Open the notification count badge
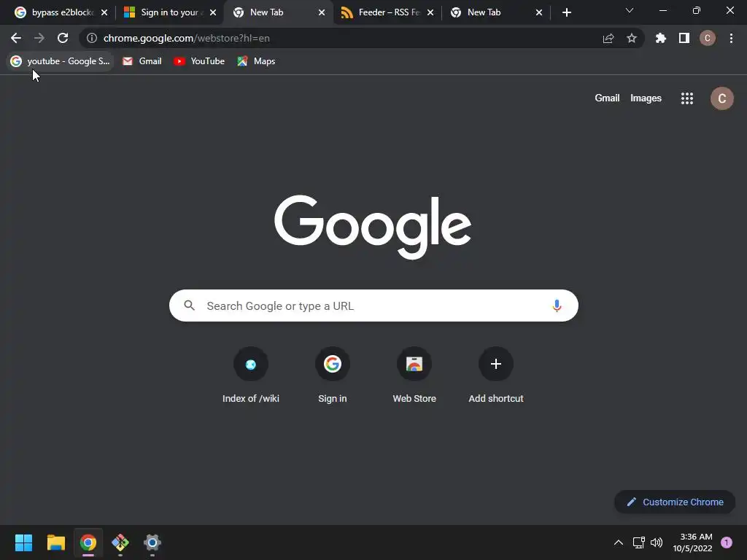Viewport: 747px width, 560px height. 727,542
